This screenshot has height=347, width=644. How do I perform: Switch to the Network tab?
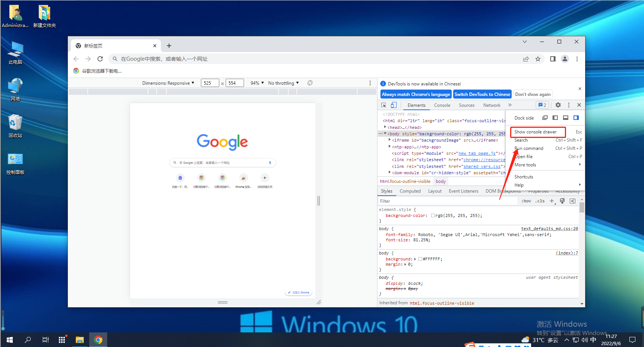coord(491,105)
